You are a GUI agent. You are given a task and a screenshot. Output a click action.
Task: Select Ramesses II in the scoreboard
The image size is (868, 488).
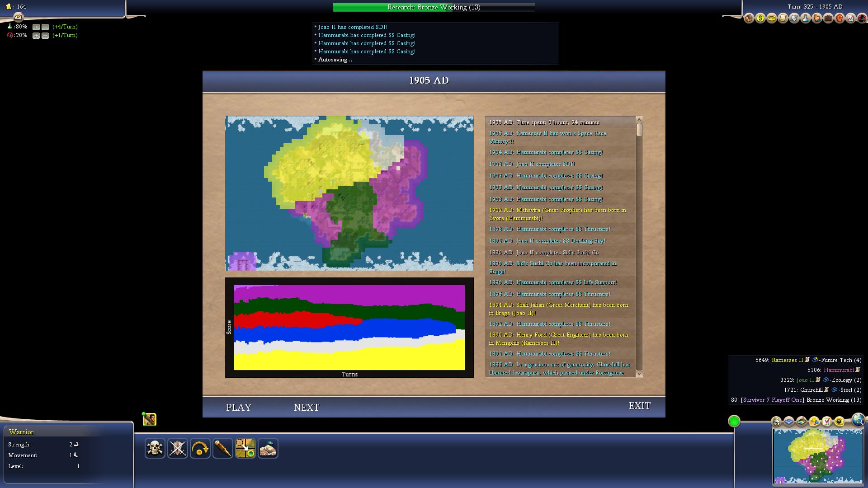(x=787, y=360)
